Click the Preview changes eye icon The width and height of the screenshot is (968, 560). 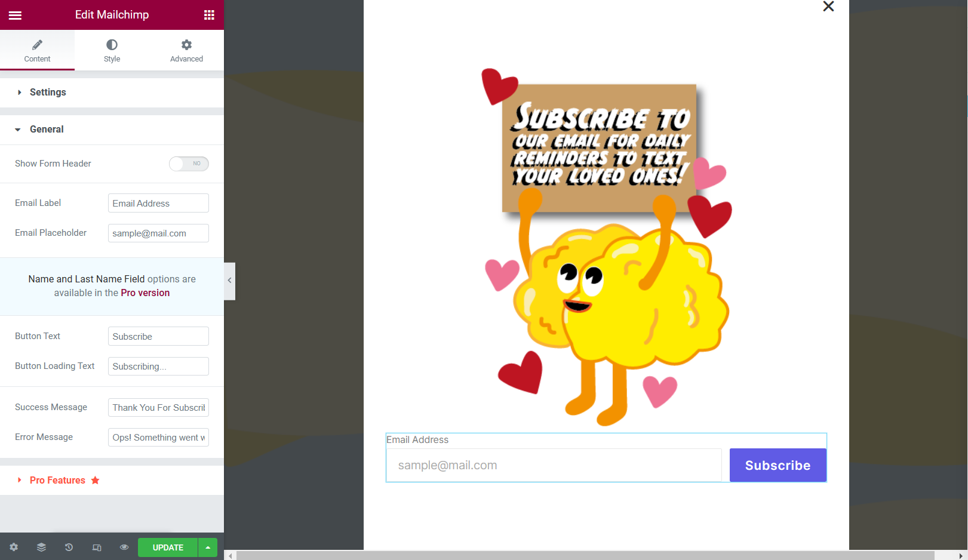pyautogui.click(x=124, y=547)
